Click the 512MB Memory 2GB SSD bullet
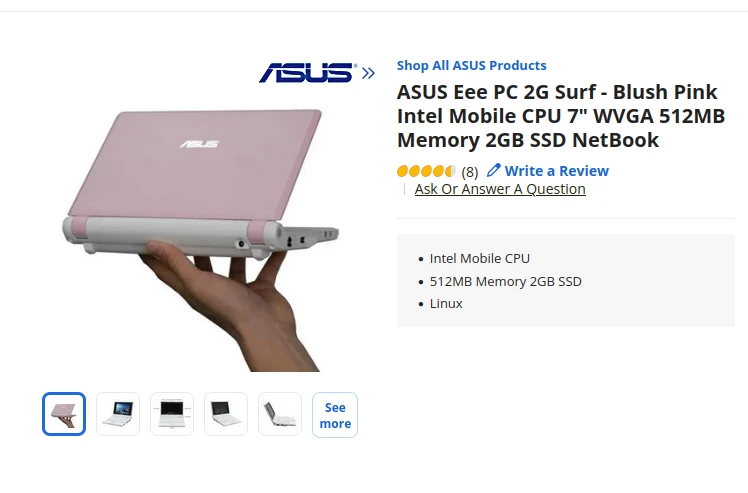748x493 pixels. pos(505,281)
